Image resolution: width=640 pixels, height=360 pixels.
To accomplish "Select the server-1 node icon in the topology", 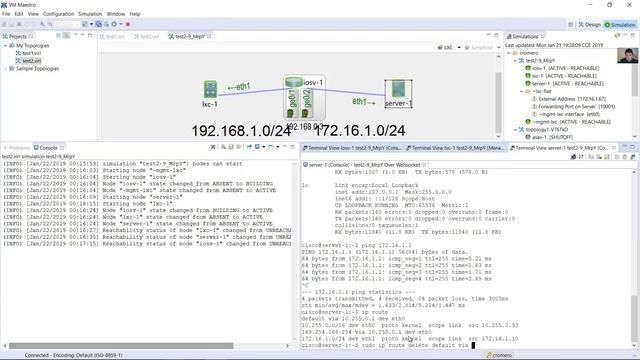I will (x=398, y=89).
